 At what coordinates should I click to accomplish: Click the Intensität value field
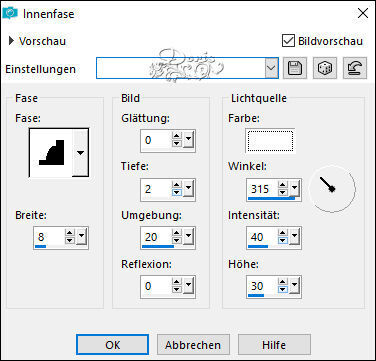tap(263, 237)
